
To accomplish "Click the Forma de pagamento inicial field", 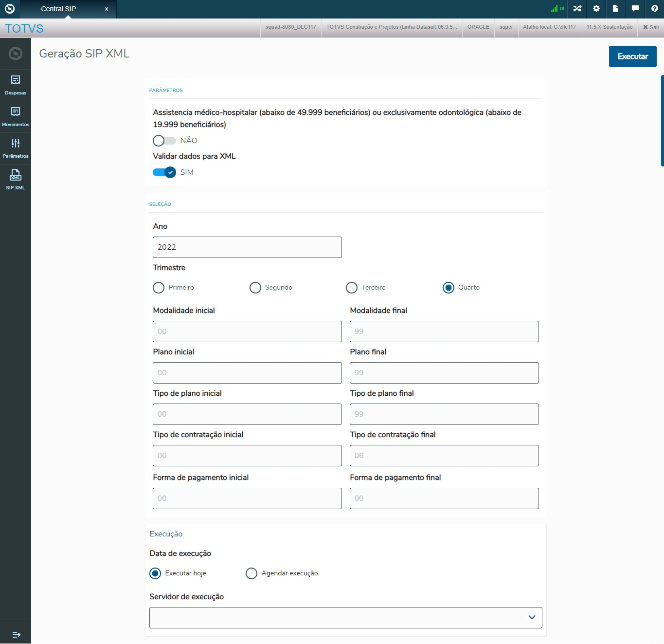I will point(247,498).
